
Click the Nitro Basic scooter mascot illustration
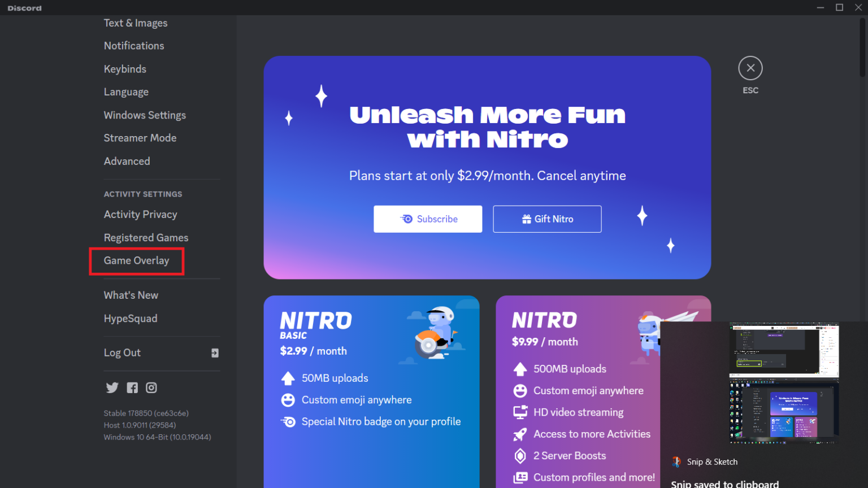coord(435,334)
